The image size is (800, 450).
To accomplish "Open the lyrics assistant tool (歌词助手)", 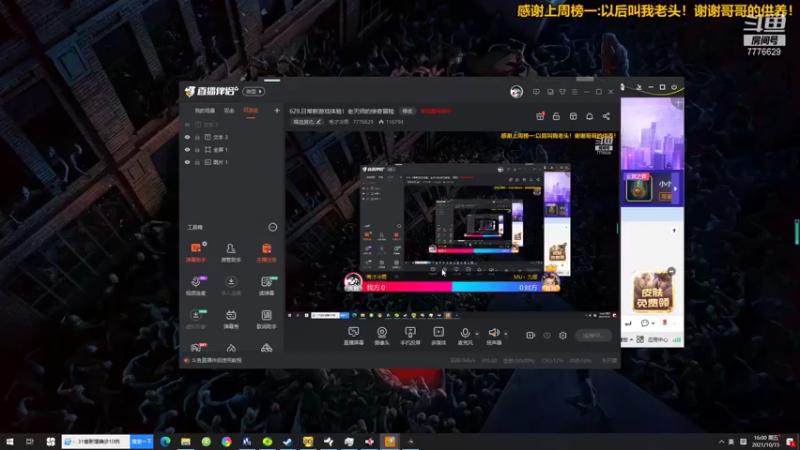I will pyautogui.click(x=266, y=318).
